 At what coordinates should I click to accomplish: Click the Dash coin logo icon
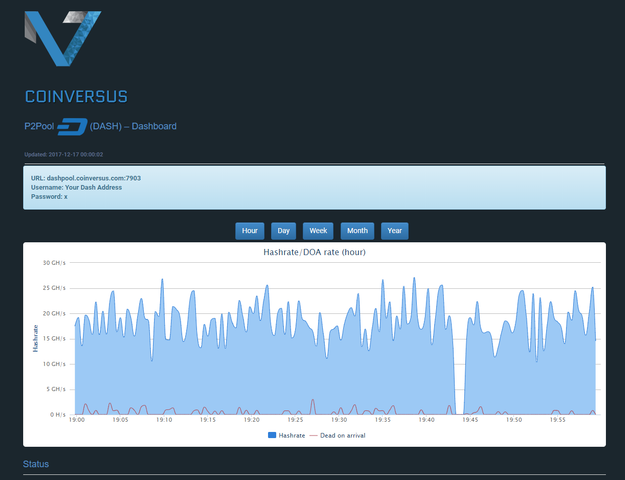click(x=72, y=126)
